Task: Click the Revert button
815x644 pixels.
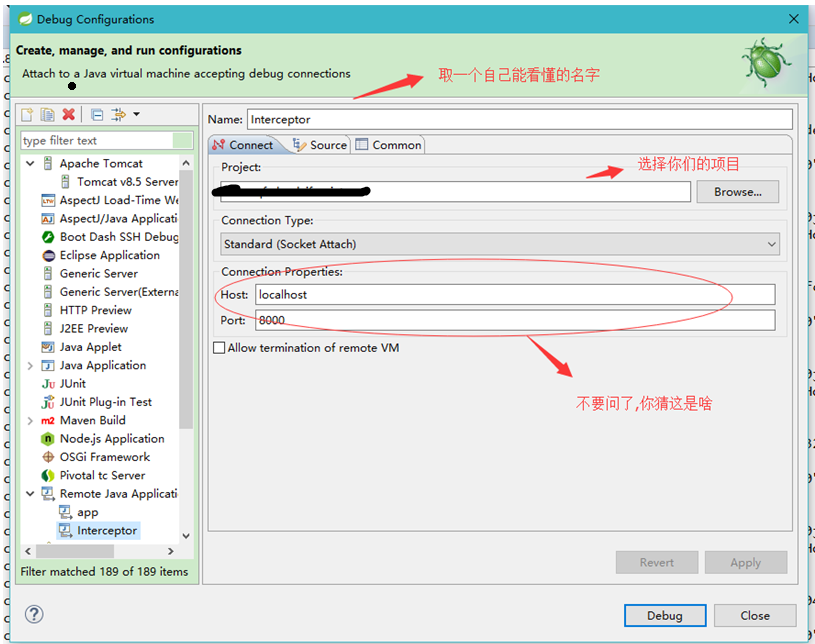Action: coord(656,562)
